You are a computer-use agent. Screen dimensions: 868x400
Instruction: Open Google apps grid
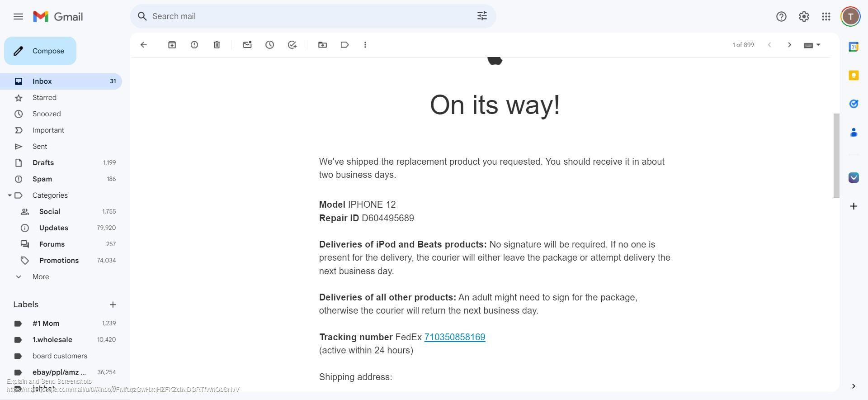[x=826, y=17]
